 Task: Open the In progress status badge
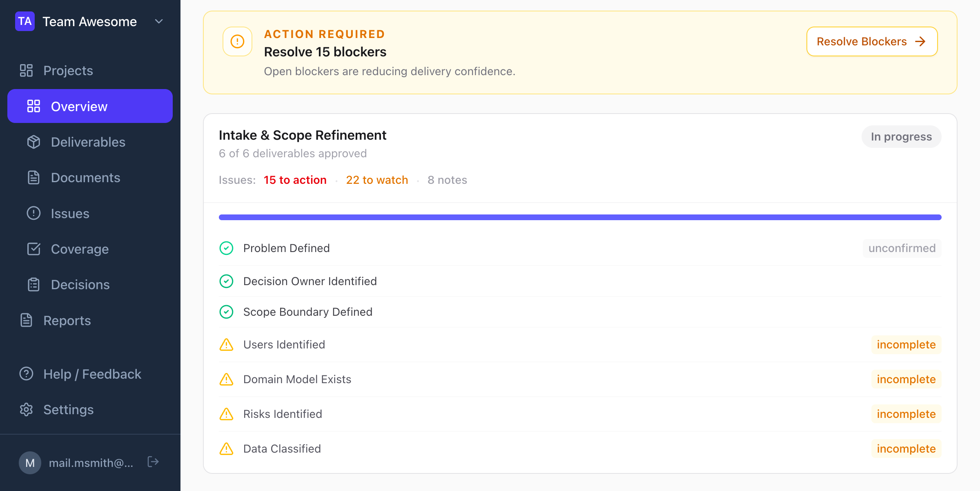[x=901, y=136]
